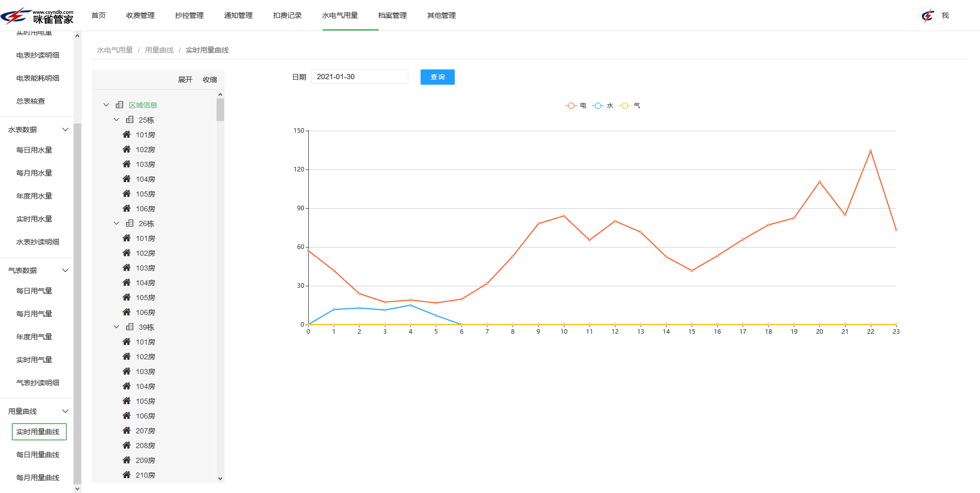Click the date field showing 2021-01-30

coord(359,77)
